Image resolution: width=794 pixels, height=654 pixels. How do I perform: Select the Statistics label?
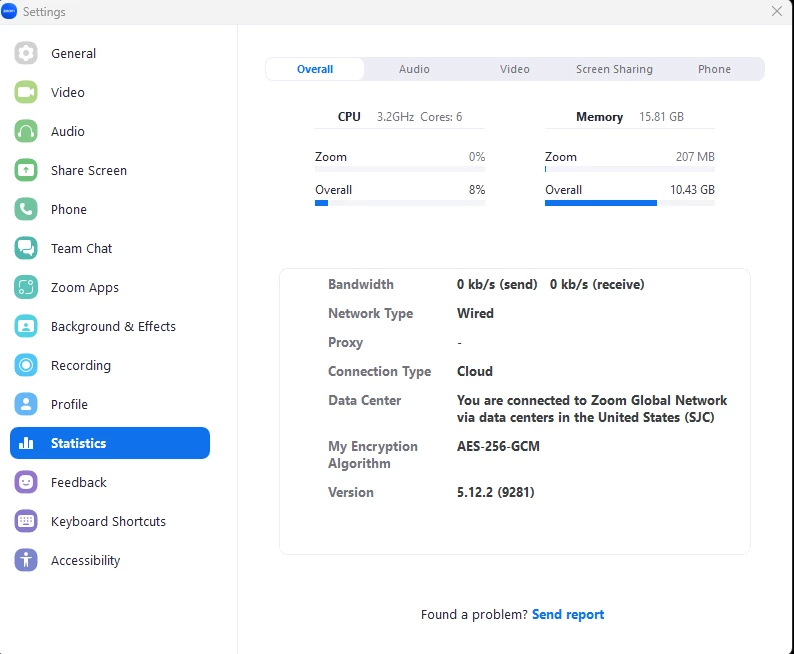coord(78,443)
